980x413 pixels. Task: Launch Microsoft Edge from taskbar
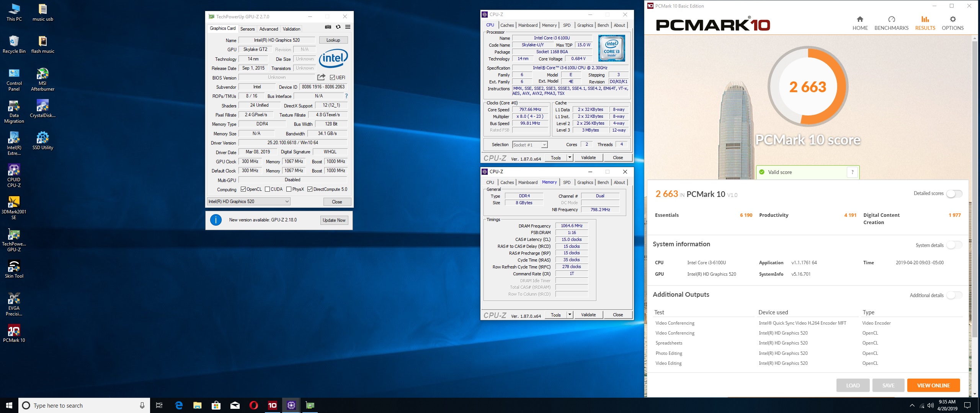pos(179,405)
